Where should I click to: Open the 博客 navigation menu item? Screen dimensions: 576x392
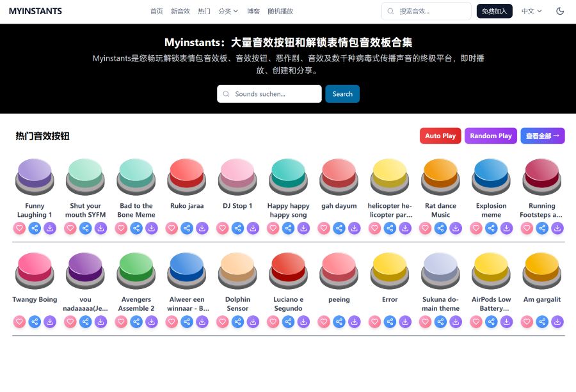point(255,11)
